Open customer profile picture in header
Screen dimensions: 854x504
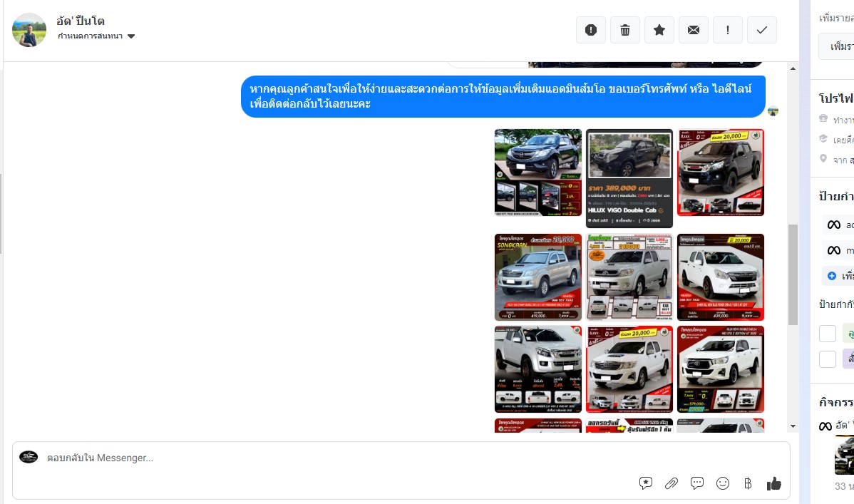(x=29, y=30)
